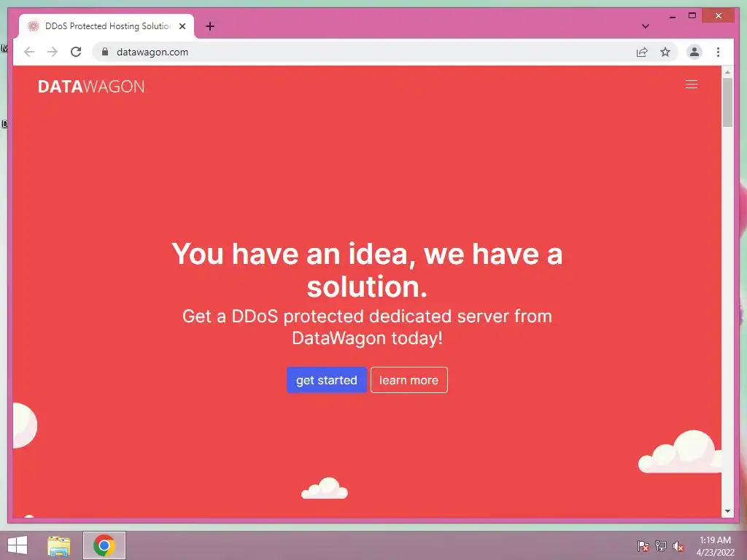Click the browser forward arrow

pos(53,52)
